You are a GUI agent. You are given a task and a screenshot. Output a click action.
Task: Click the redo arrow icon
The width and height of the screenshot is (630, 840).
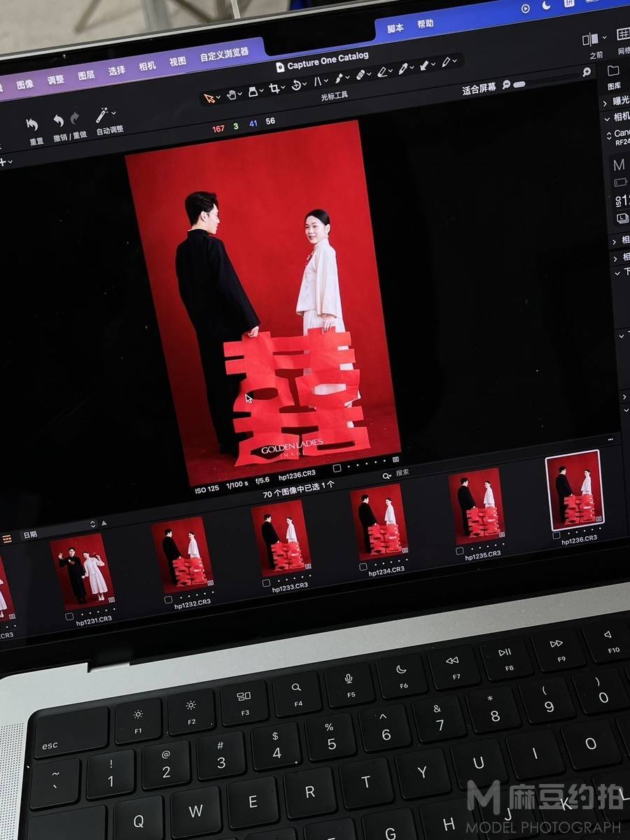tap(75, 118)
